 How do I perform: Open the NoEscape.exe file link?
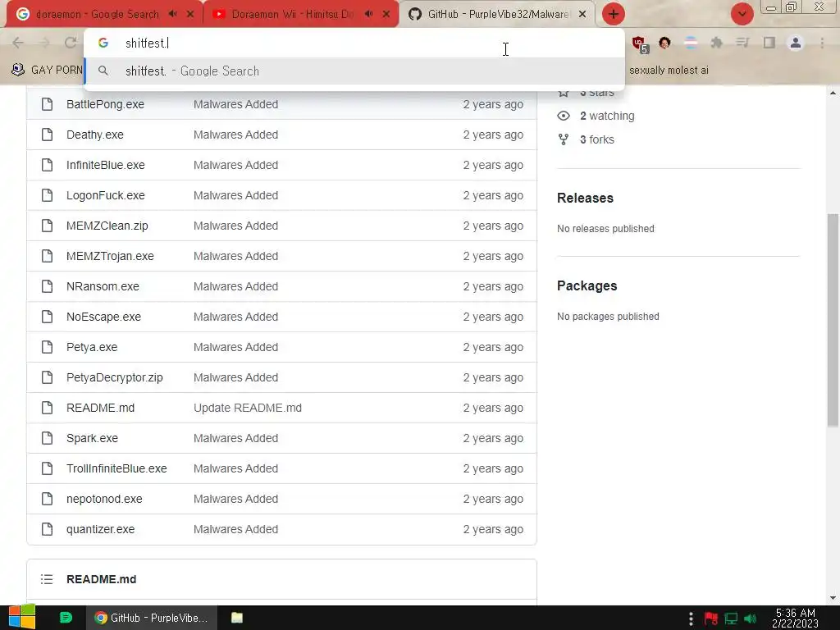point(104,317)
